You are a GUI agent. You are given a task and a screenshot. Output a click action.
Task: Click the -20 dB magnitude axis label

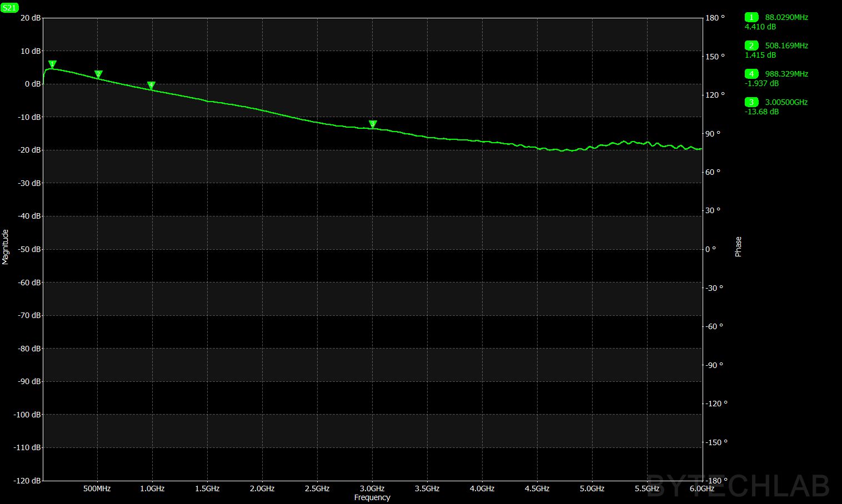pyautogui.click(x=29, y=150)
